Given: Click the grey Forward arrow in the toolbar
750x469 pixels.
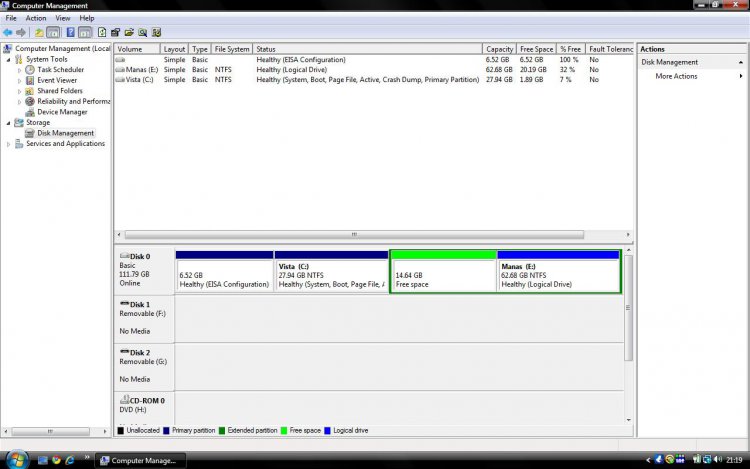Looking at the screenshot, I should tap(21, 33).
